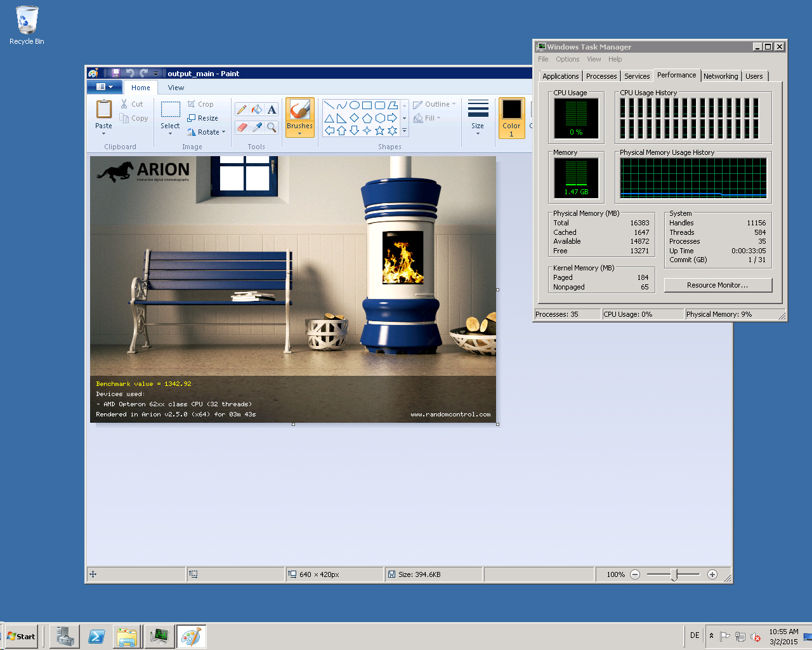Click the Start button
This screenshot has height=650, width=812.
pyautogui.click(x=21, y=636)
